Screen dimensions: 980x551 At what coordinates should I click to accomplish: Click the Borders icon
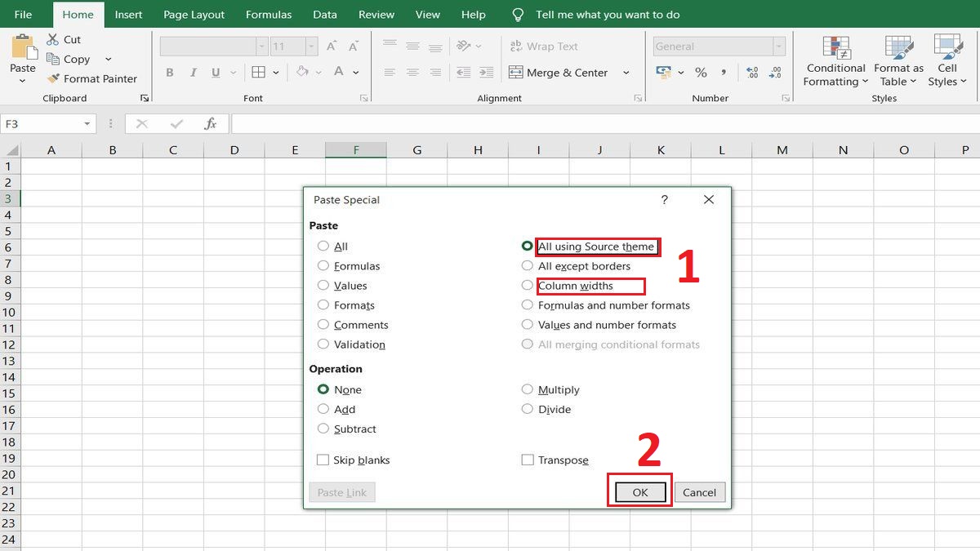pos(258,73)
